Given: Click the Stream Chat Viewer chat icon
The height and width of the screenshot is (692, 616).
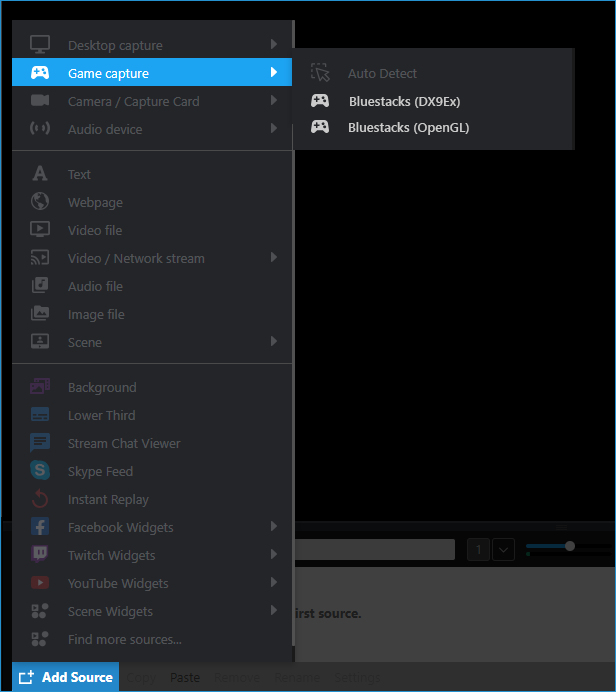Looking at the screenshot, I should tap(40, 443).
